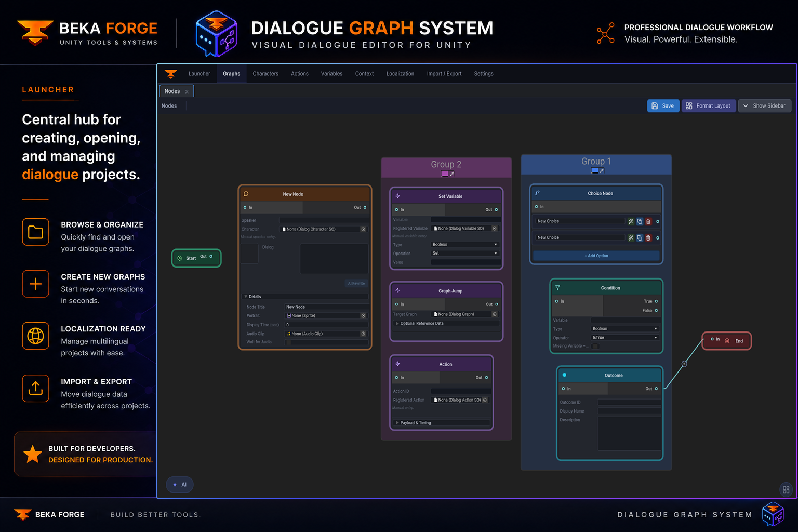The height and width of the screenshot is (532, 798).
Task: Click the Out port on the Start node
Action: [211, 256]
